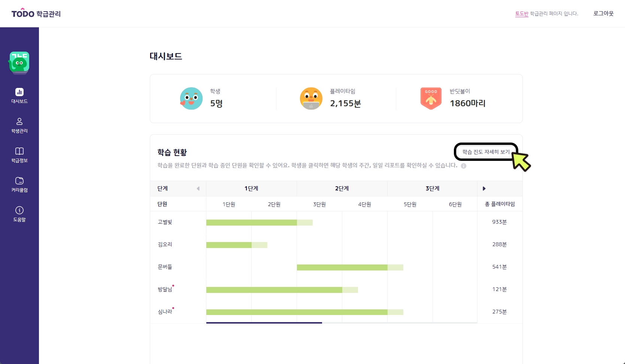Click the orange playtime mascot icon
Viewport: 625px width, 364px height.
(x=311, y=98)
